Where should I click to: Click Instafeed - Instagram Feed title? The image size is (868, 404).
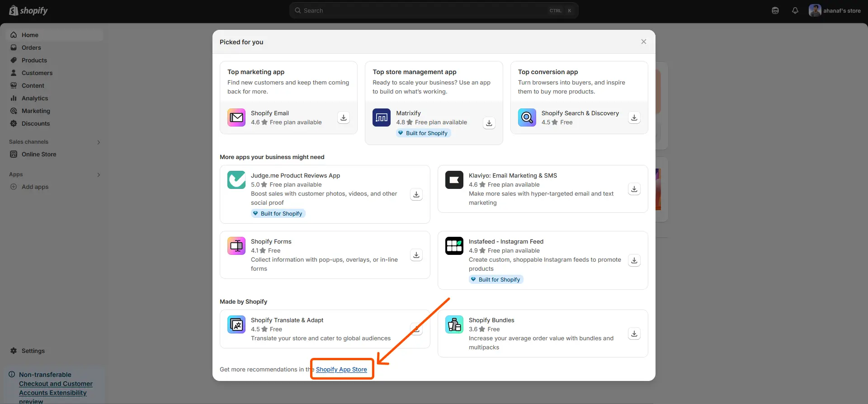(506, 241)
